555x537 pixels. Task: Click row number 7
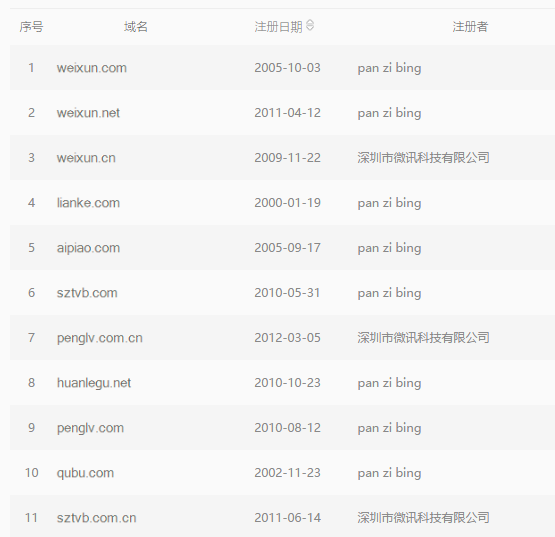(x=32, y=338)
